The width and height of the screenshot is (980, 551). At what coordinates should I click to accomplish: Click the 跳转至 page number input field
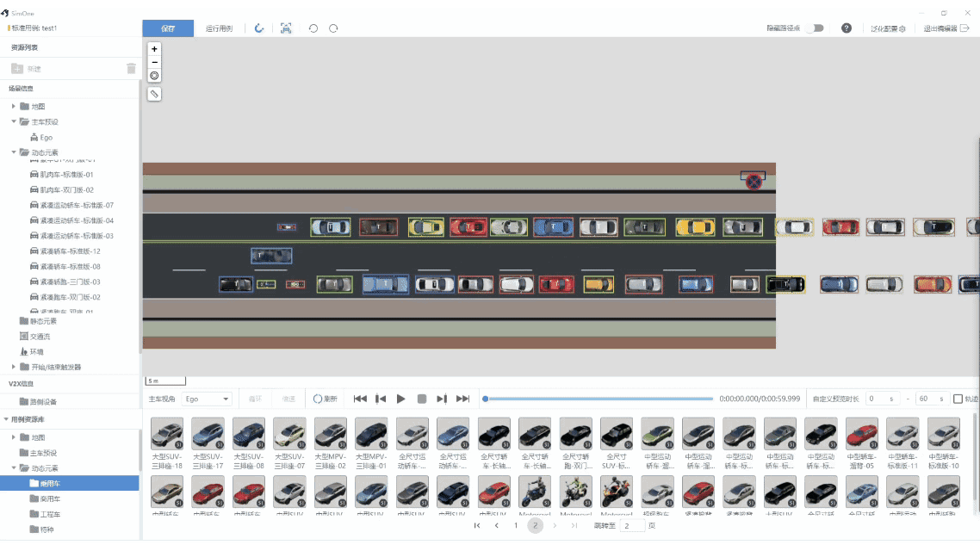coord(631,526)
